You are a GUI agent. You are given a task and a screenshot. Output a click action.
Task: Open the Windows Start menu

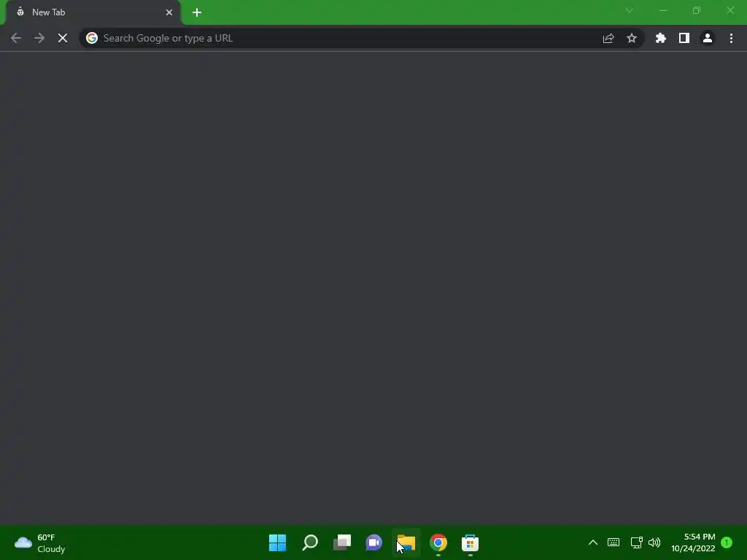[278, 542]
